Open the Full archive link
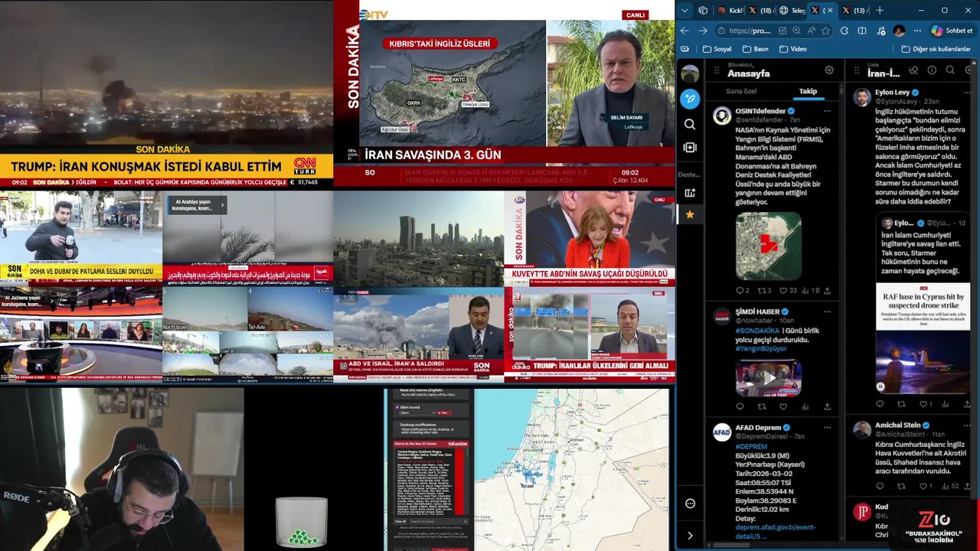The width and height of the screenshot is (980, 551). click(x=458, y=444)
